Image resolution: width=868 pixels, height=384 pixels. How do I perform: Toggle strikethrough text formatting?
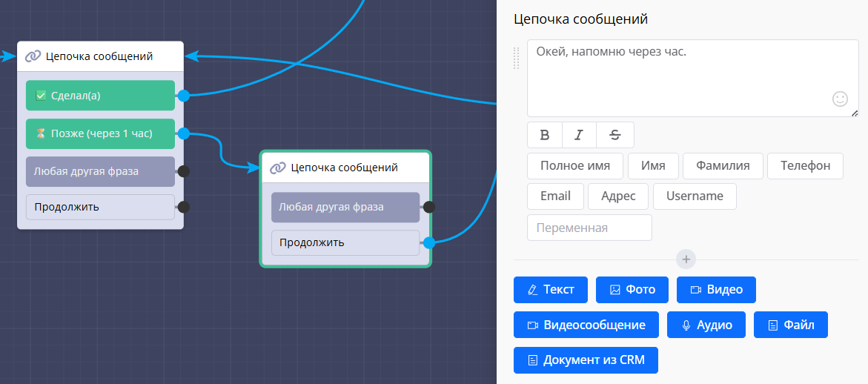pyautogui.click(x=614, y=135)
